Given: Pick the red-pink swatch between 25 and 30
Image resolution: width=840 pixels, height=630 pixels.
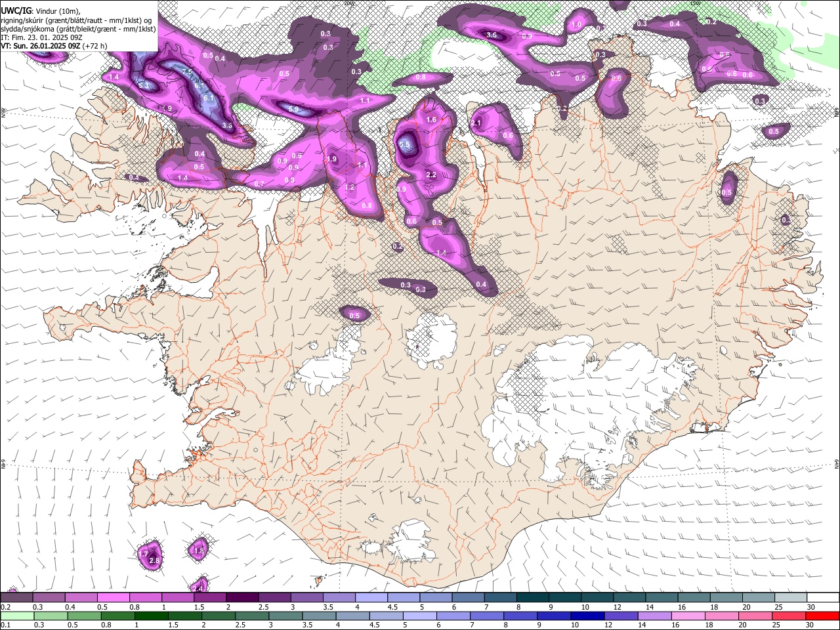Looking at the screenshot, I should (788, 616).
